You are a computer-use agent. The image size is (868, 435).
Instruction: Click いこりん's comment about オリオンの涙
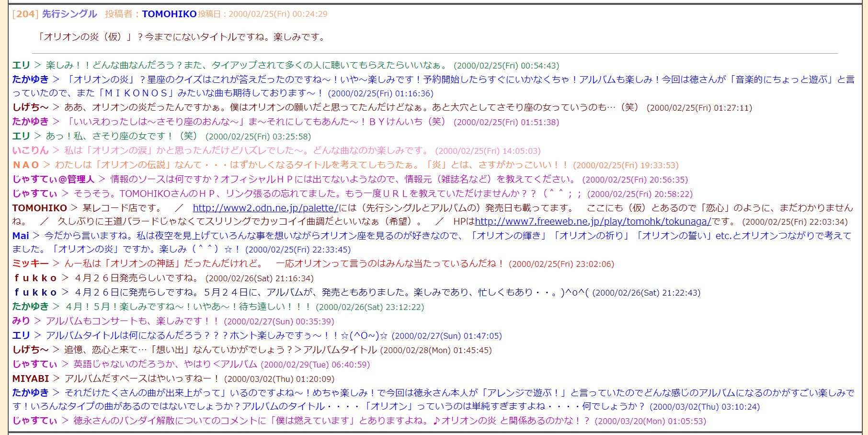click(247, 150)
